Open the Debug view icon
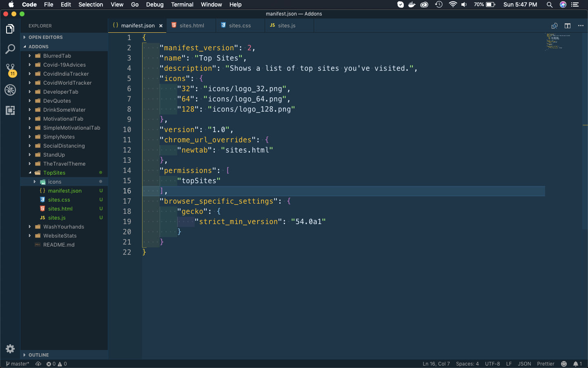 (x=10, y=90)
